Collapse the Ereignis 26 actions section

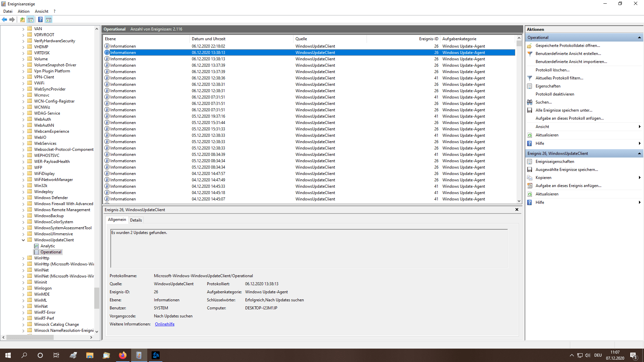coord(639,154)
